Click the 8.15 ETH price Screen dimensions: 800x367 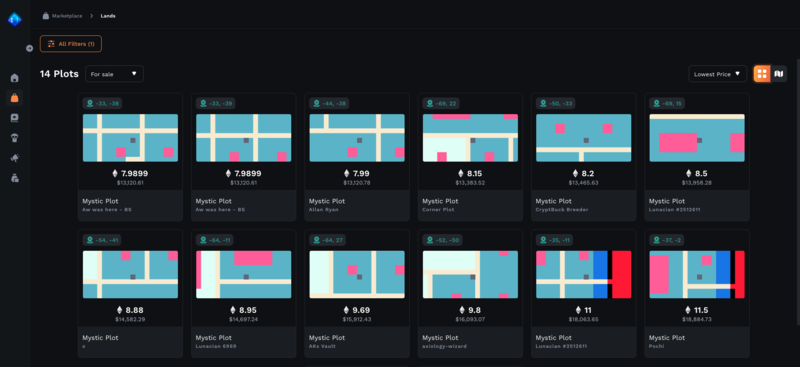pos(470,174)
